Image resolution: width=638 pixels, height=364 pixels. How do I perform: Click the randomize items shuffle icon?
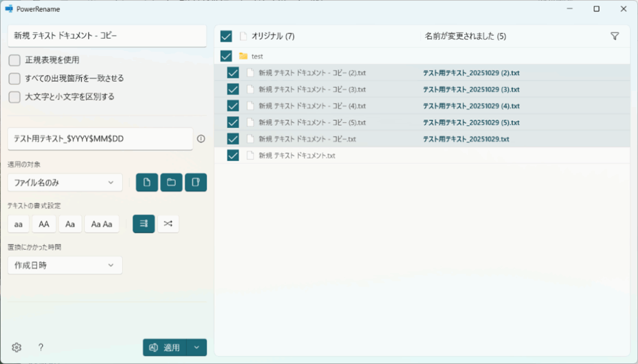168,223
